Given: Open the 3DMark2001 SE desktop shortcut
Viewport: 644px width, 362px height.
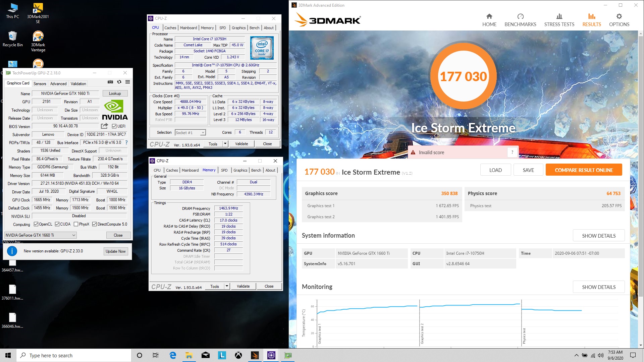Looking at the screenshot, I should [38, 13].
